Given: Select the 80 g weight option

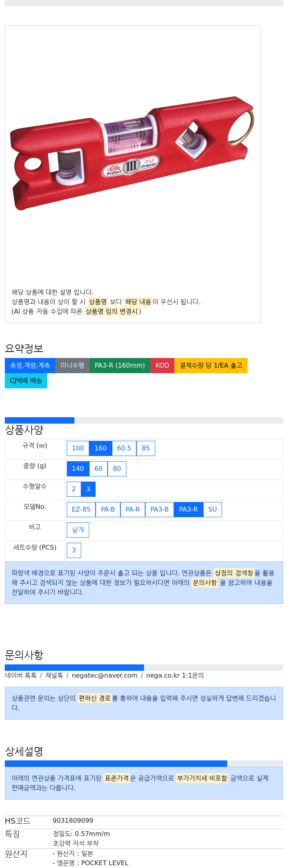Looking at the screenshot, I should 117,469.
